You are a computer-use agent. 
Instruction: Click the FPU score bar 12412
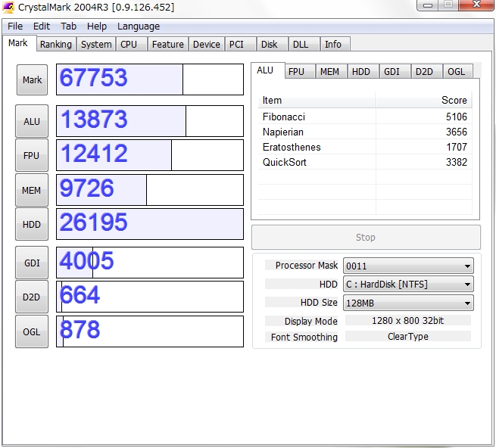(150, 155)
